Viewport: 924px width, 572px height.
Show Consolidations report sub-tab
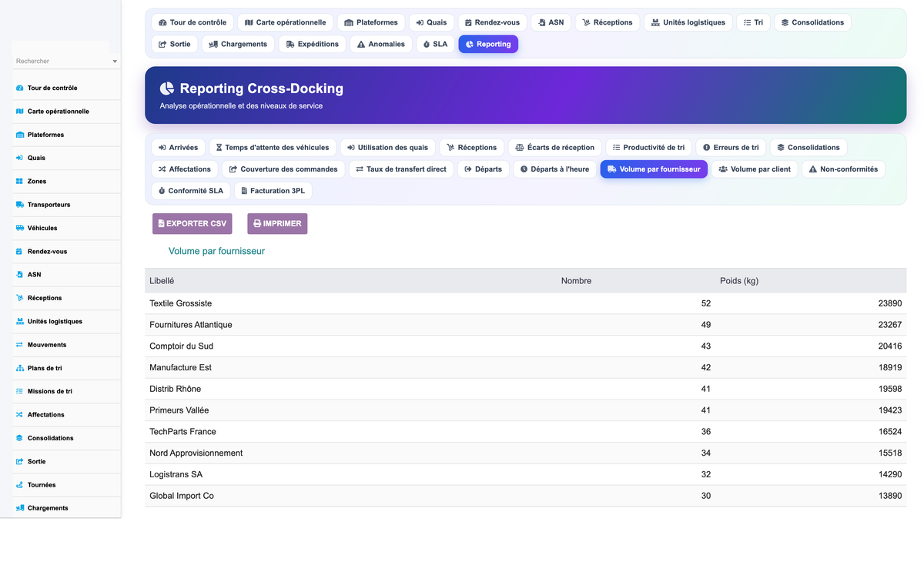(x=808, y=147)
